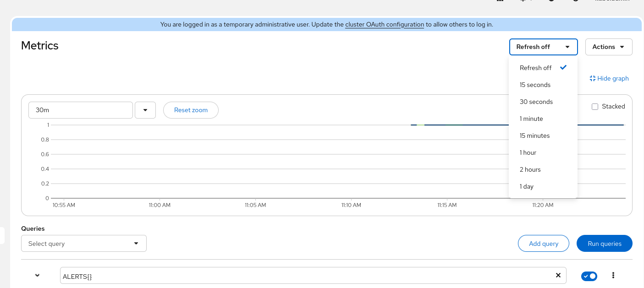
Task: Open the cluster OAuth configuration link
Action: [x=384, y=25]
